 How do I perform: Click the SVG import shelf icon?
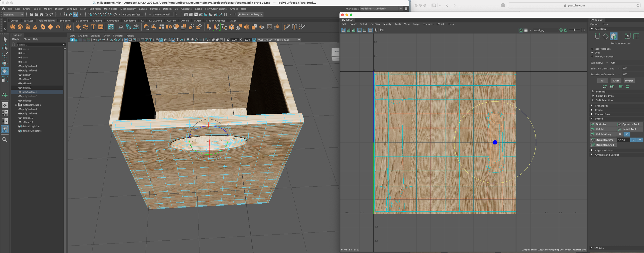point(101,27)
